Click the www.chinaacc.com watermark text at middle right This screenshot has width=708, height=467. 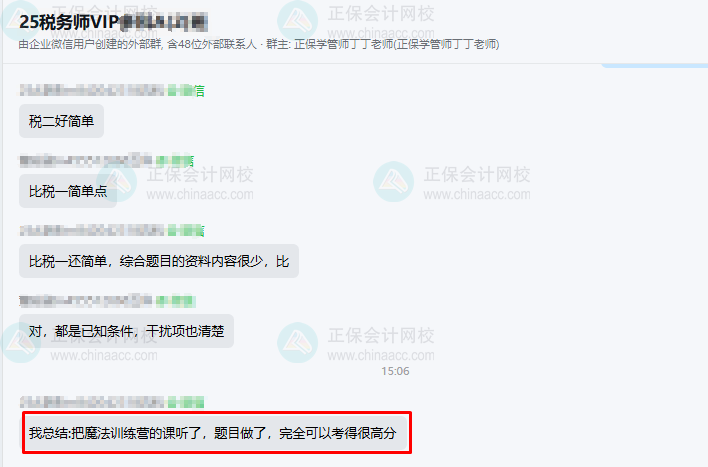[477, 195]
